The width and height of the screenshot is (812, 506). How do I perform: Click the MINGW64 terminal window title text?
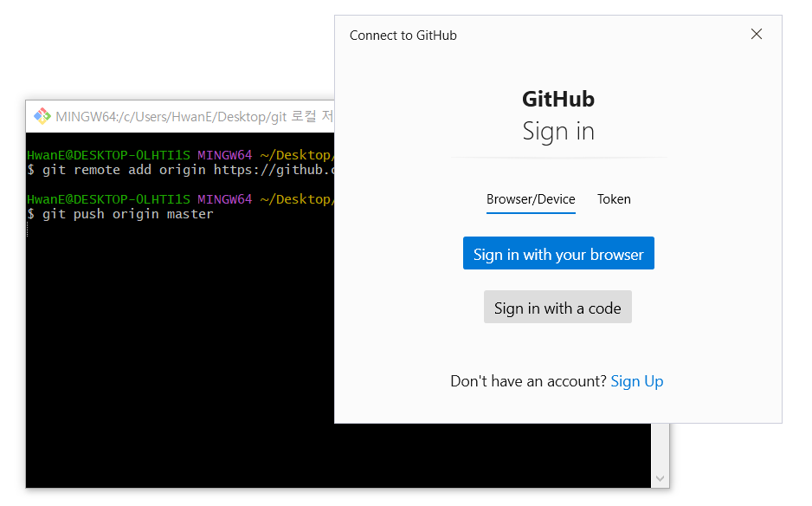click(x=195, y=117)
